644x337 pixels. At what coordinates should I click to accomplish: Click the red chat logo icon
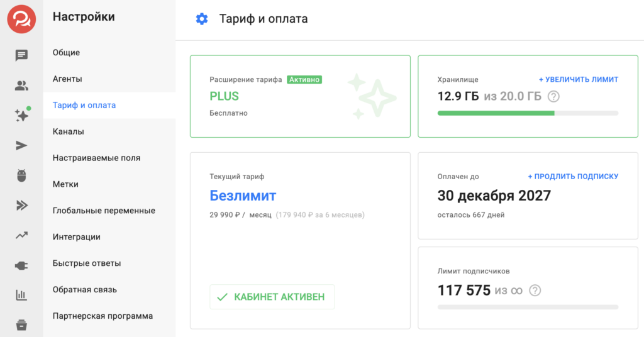pos(21,19)
